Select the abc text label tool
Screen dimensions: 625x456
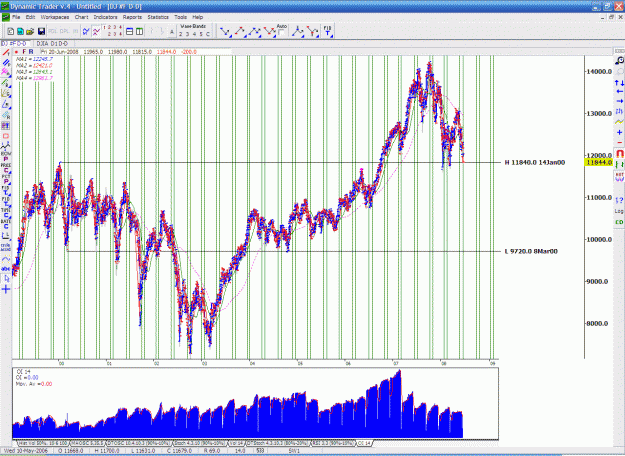pos(6,269)
